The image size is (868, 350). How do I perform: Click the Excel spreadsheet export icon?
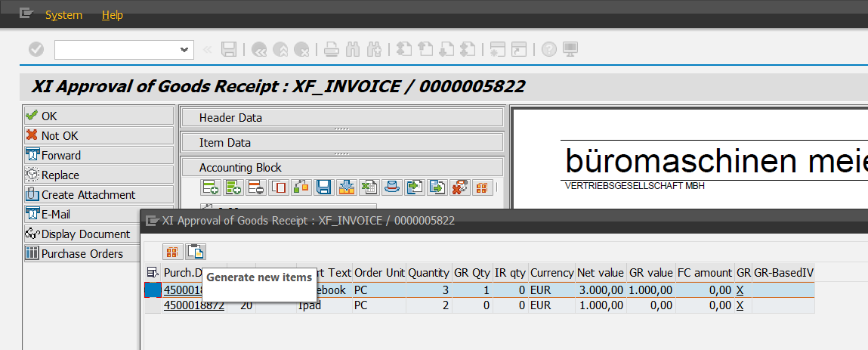pyautogui.click(x=369, y=187)
